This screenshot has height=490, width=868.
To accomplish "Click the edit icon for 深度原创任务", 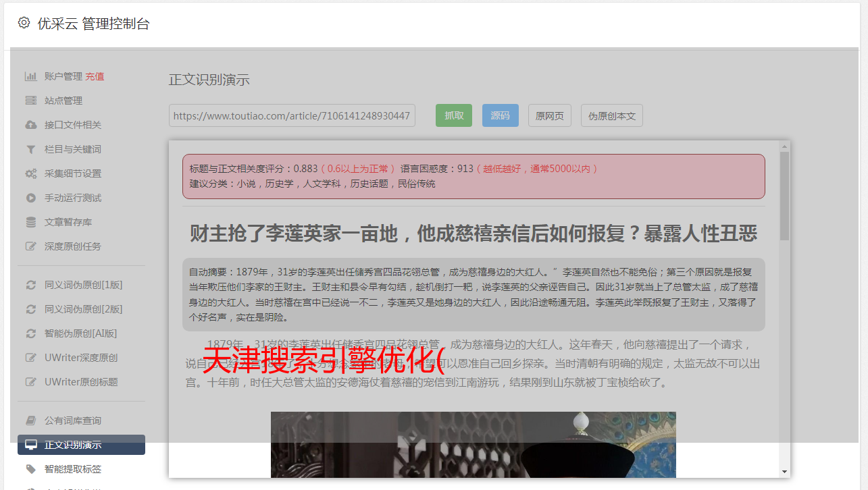I will [x=30, y=246].
